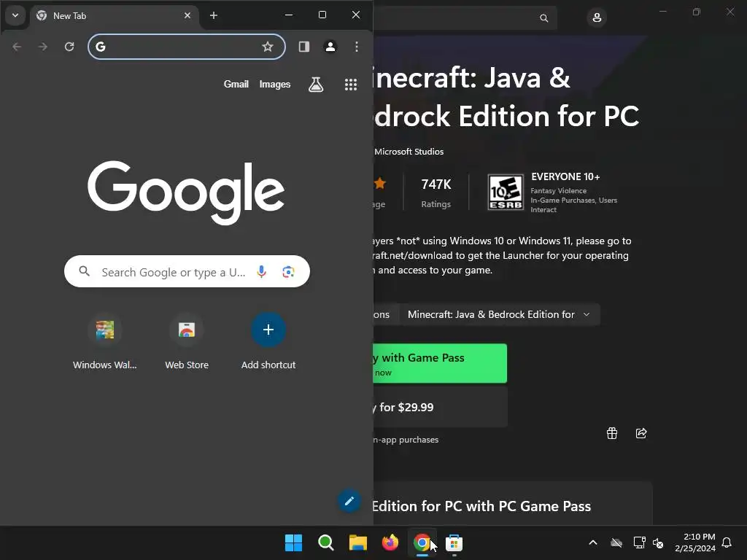
Task: Click the star rating in the Store page
Action: pos(380,183)
